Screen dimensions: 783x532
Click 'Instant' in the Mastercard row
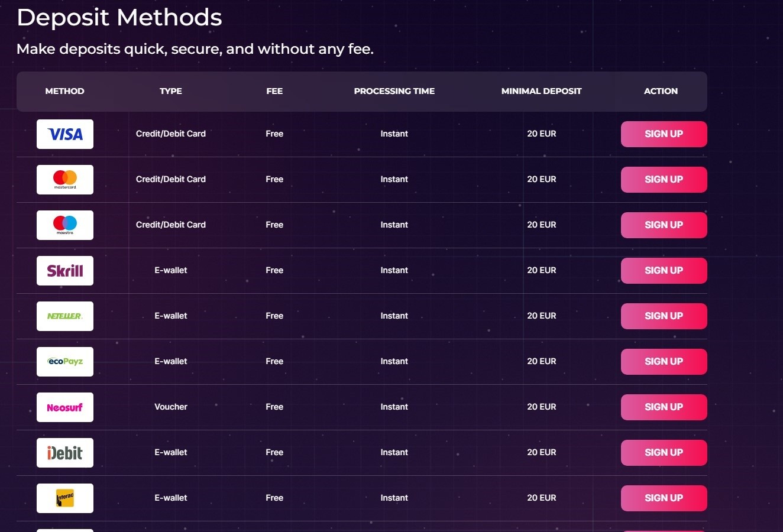(x=394, y=179)
